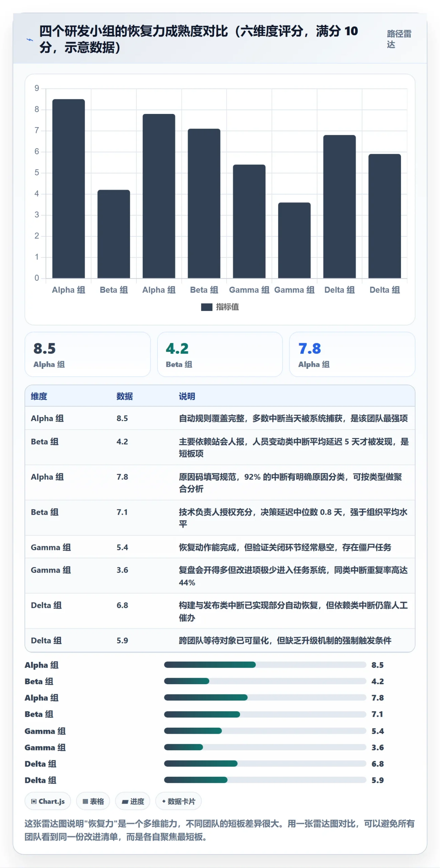This screenshot has width=440, height=868.
Task: Click the Beta 组 progress bar showing 4.2
Action: coord(265,681)
